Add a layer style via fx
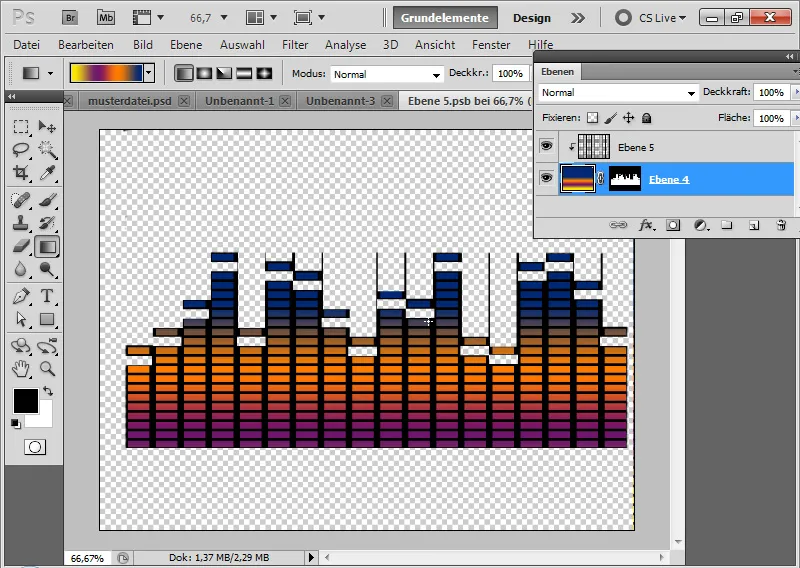The image size is (800, 568). point(647,225)
